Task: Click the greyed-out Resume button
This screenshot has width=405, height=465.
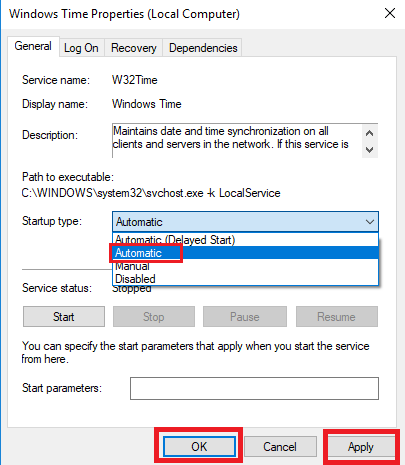Action: (337, 317)
